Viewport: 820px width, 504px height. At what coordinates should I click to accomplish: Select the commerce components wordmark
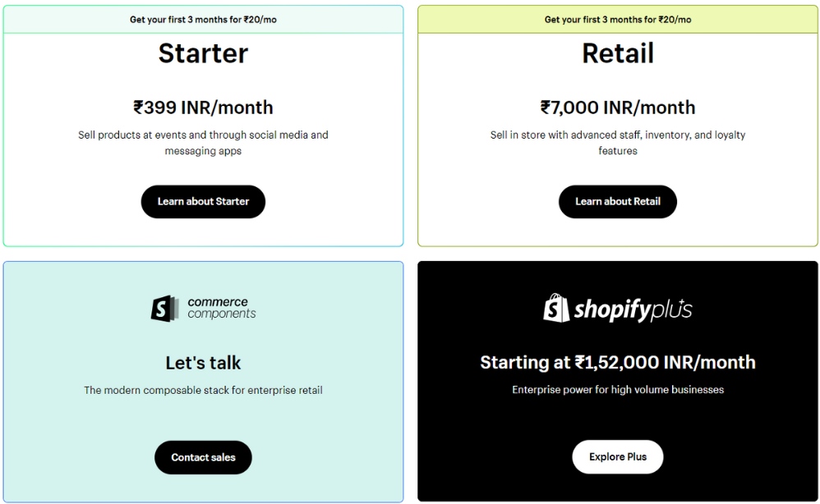tap(223, 308)
